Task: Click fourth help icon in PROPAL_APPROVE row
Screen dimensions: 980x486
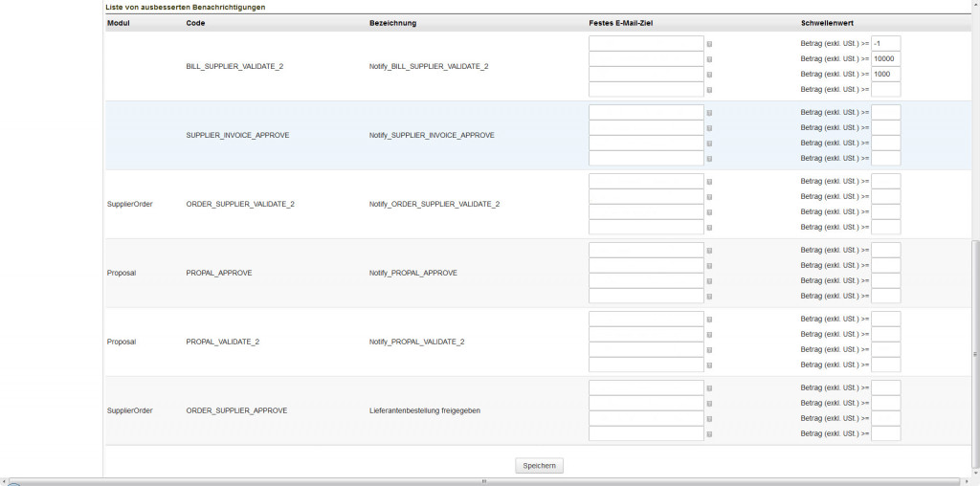Action: click(x=709, y=297)
